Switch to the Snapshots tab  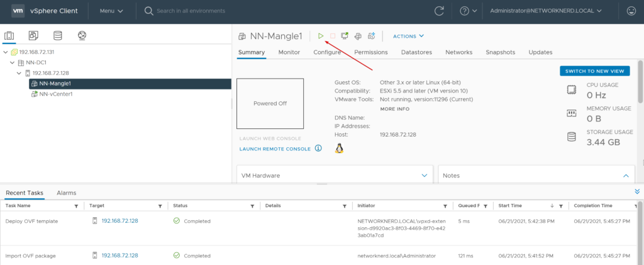click(500, 52)
